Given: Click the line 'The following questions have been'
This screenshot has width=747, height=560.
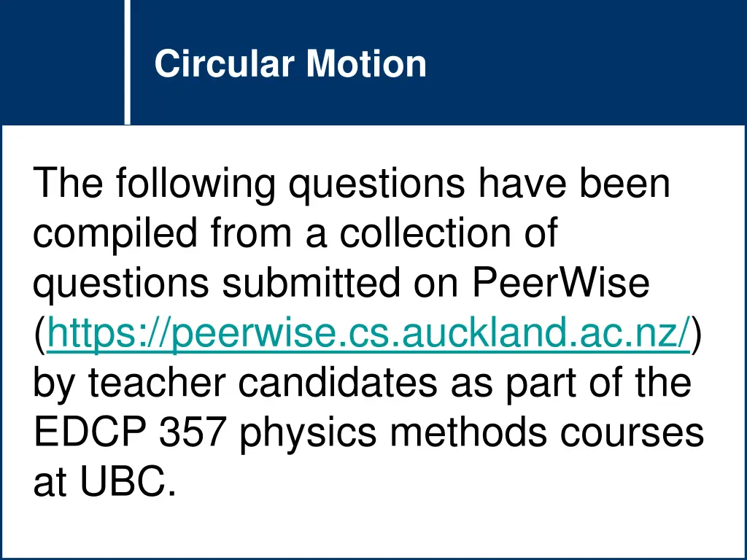Looking at the screenshot, I should click(351, 183).
